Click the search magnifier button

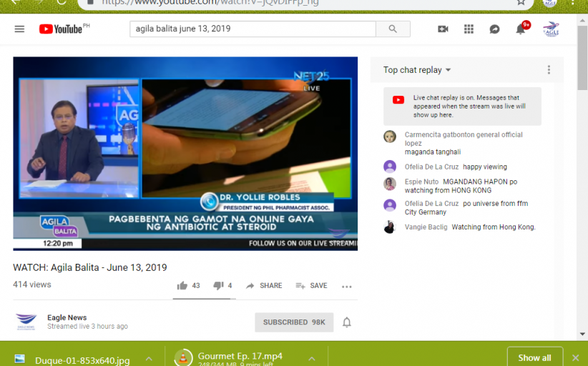(x=393, y=29)
